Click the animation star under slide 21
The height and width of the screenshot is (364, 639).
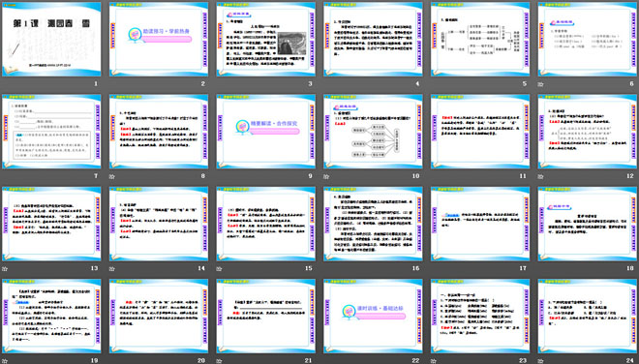pyautogui.click(x=219, y=361)
